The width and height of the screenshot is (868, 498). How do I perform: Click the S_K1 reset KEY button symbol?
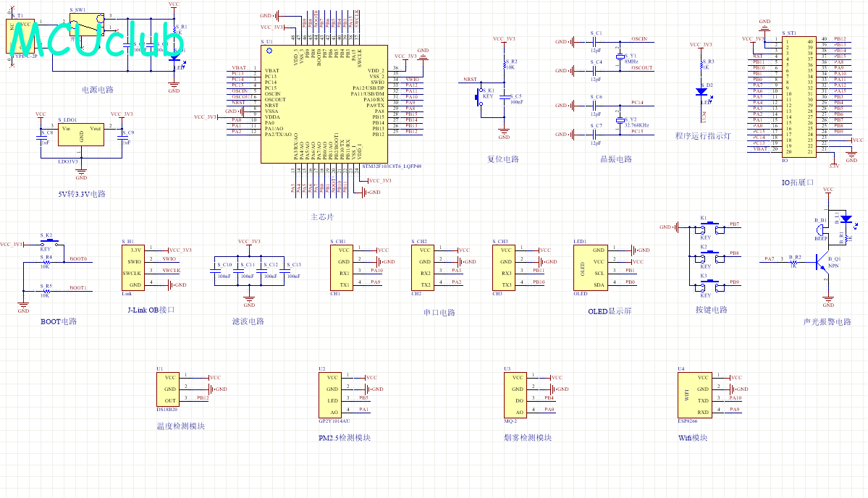pyautogui.click(x=479, y=97)
